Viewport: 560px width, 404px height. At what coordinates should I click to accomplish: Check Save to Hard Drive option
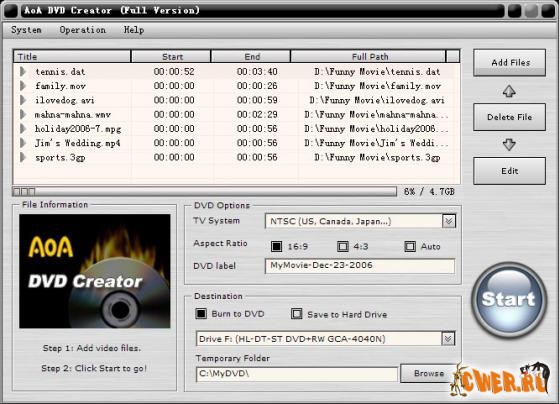(296, 314)
